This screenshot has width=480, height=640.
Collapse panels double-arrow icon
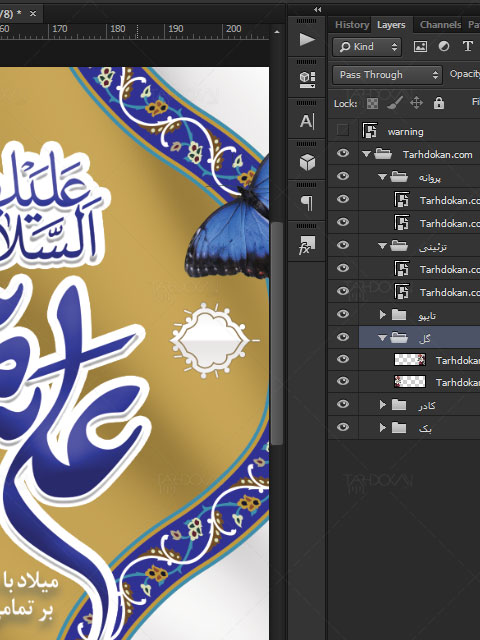pyautogui.click(x=318, y=9)
